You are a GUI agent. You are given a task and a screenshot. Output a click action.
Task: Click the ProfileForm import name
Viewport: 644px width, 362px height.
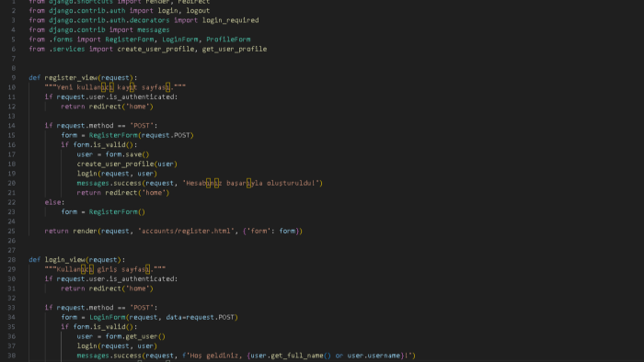click(x=228, y=40)
